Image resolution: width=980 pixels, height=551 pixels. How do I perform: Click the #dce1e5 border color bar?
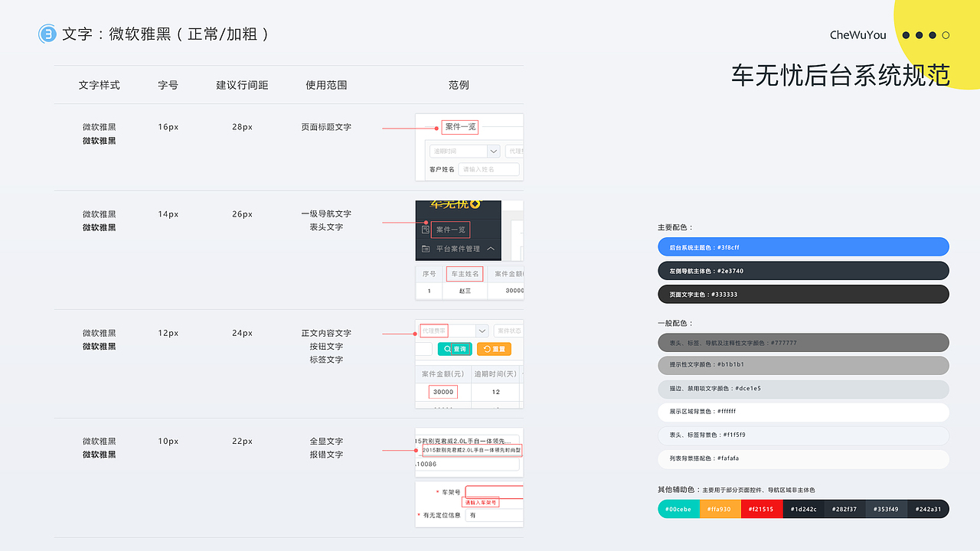803,389
